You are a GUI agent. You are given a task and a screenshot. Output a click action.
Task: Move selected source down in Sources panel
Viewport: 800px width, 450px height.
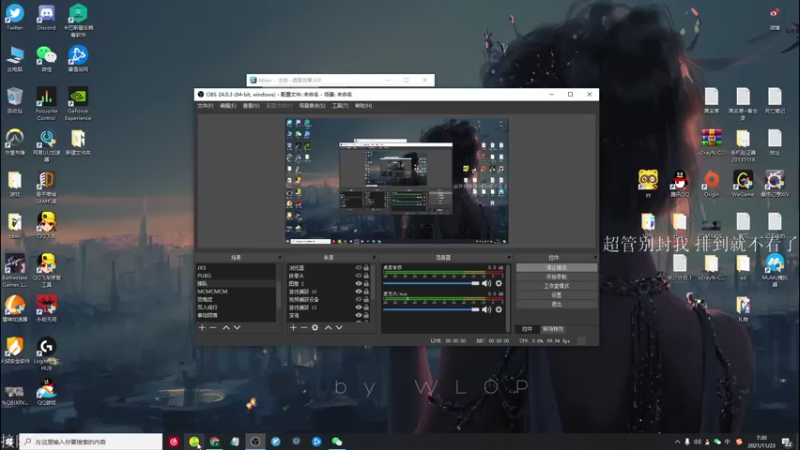(x=339, y=328)
